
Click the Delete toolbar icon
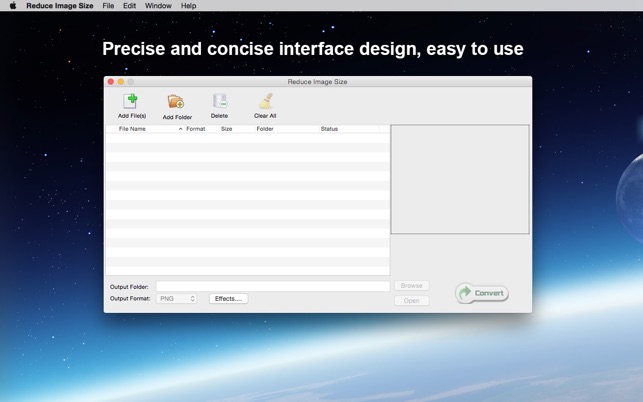(220, 101)
